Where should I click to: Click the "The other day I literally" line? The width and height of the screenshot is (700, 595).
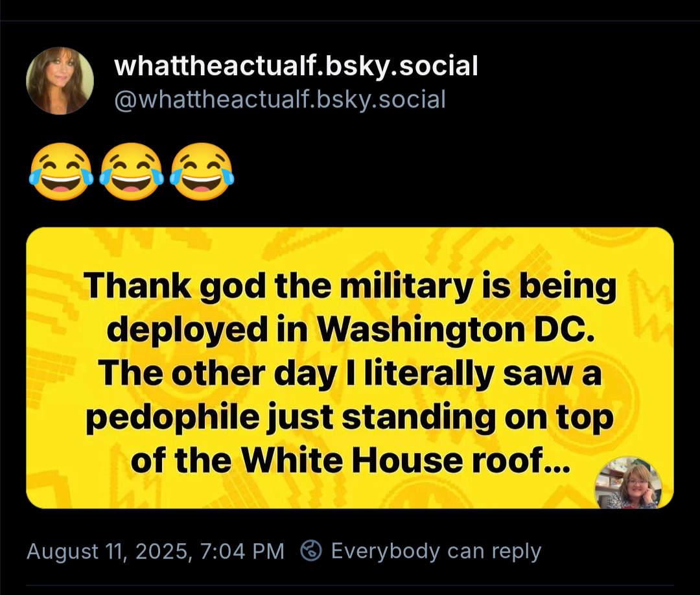pyautogui.click(x=296, y=373)
